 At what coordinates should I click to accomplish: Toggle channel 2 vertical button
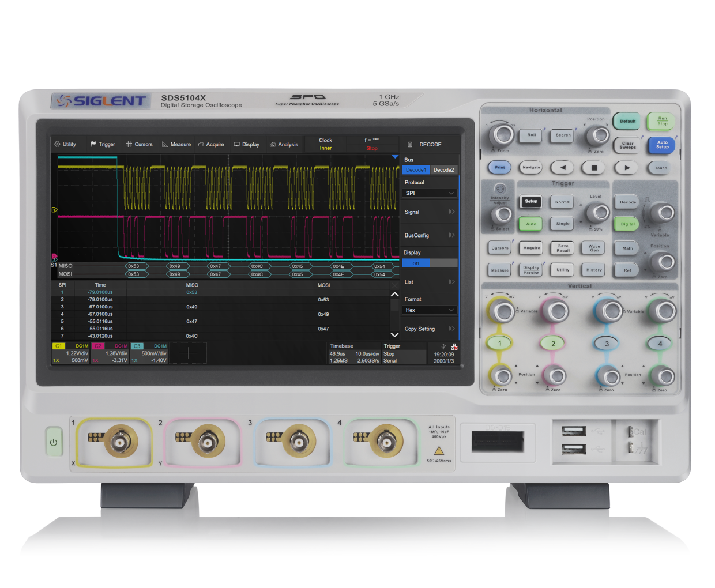click(553, 344)
